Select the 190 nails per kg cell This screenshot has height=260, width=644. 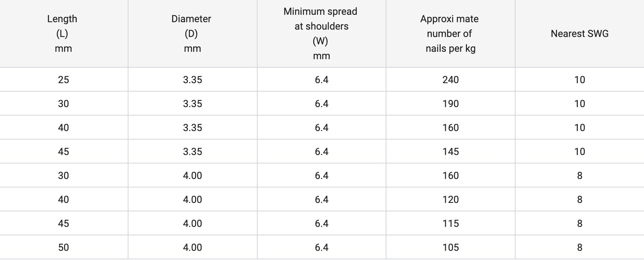450,104
